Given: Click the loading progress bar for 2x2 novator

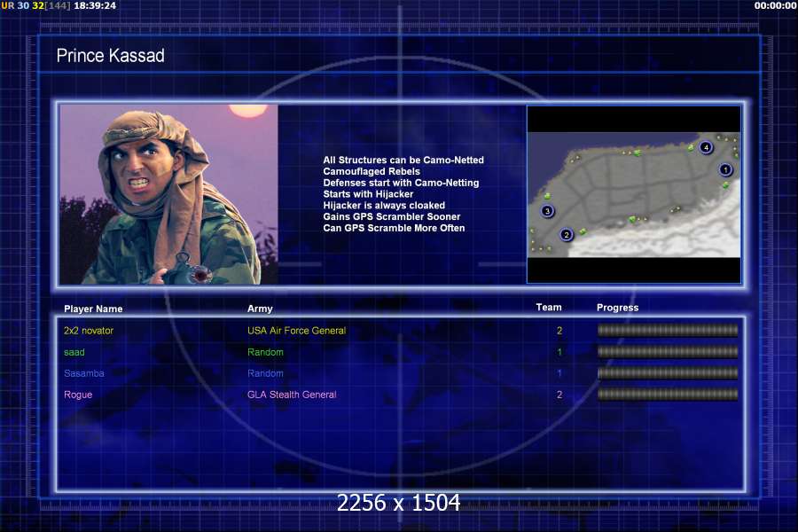Looking at the screenshot, I should pos(668,331).
